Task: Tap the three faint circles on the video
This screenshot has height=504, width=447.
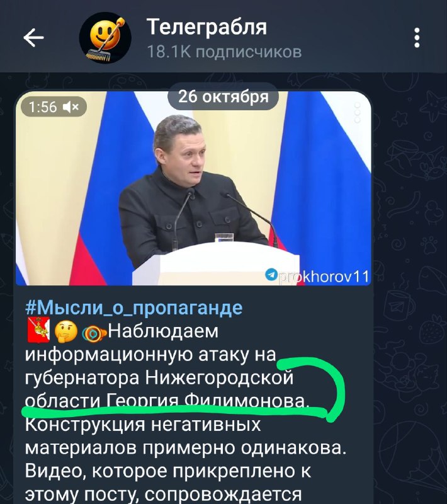Action: click(x=357, y=113)
